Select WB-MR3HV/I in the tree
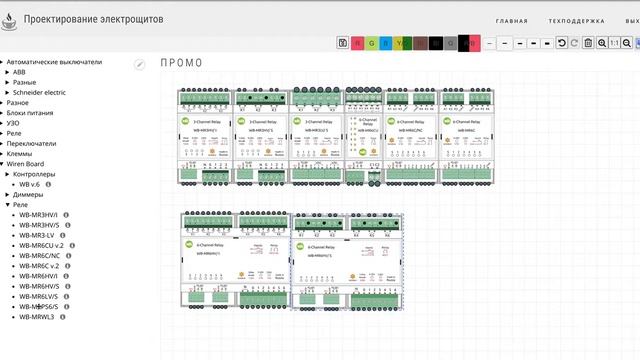Viewport: 640px width, 360px height. pyautogui.click(x=38, y=215)
